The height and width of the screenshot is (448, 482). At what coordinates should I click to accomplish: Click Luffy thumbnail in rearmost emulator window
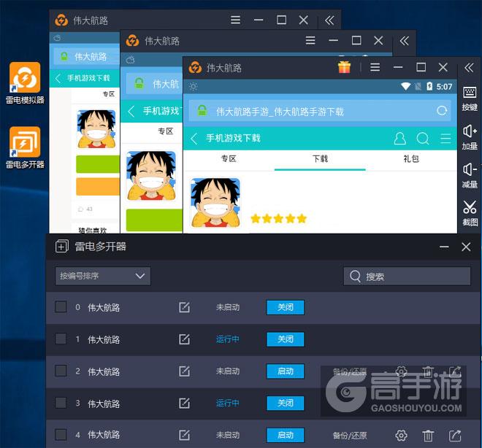point(96,129)
